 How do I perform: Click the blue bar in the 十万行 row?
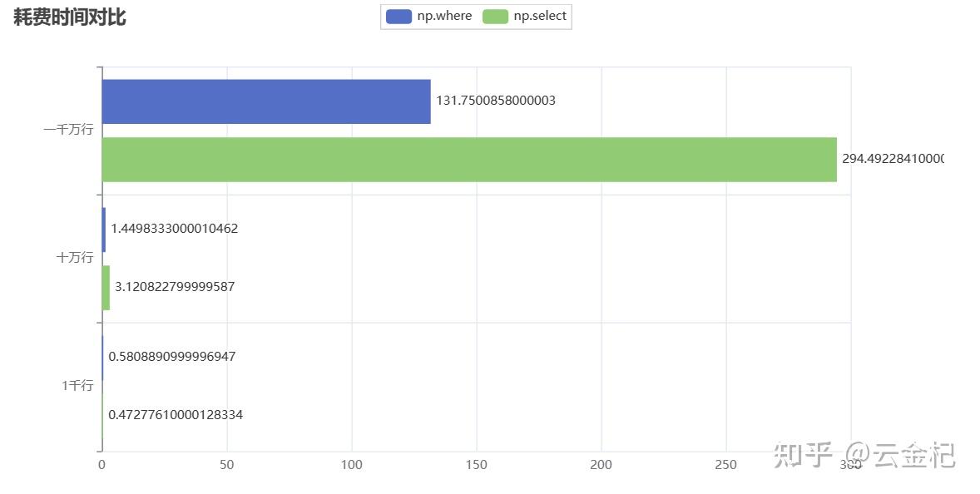(104, 229)
